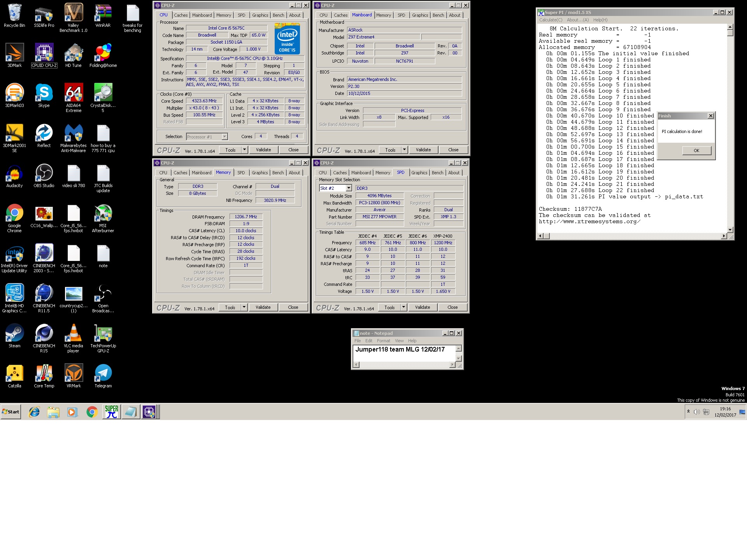The height and width of the screenshot is (560, 747).
Task: Click the Part Number field MSI Z77 MPOWER
Action: coord(379,217)
